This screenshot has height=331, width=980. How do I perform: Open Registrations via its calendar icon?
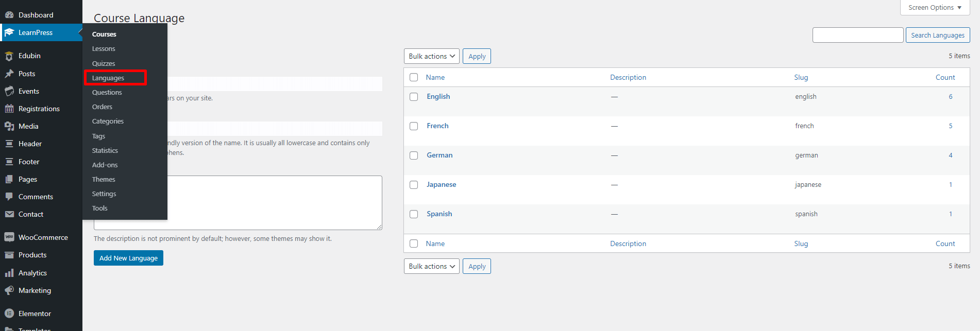click(9, 109)
